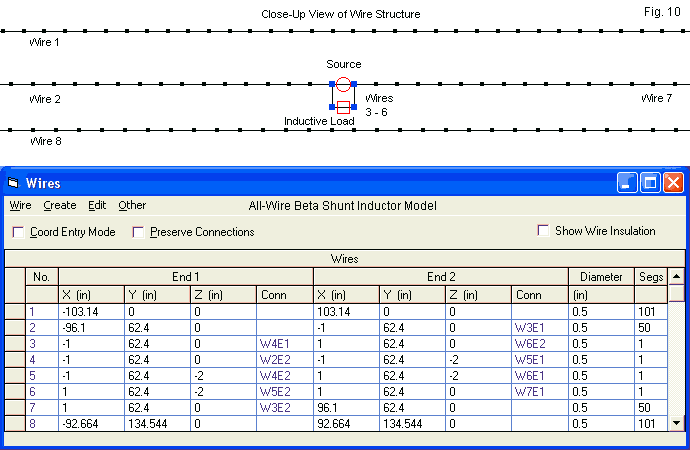690x450 pixels.
Task: Click wire 2 Segs cell showing 50
Action: point(650,328)
